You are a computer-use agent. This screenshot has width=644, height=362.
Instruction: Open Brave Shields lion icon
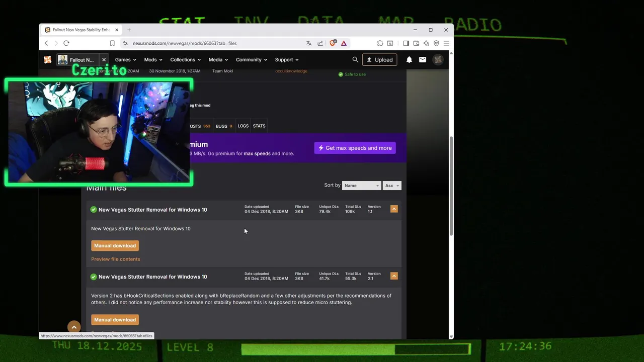[x=333, y=43]
